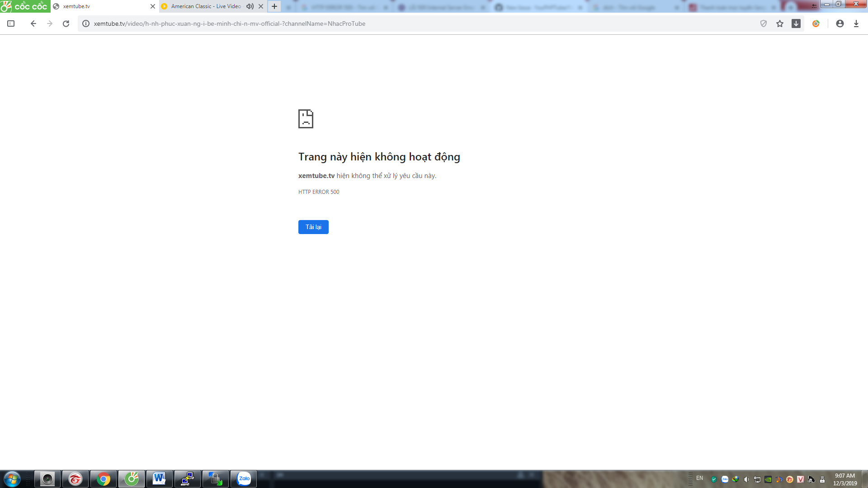Open the Cốc Cốc round extension icon

coord(816,23)
